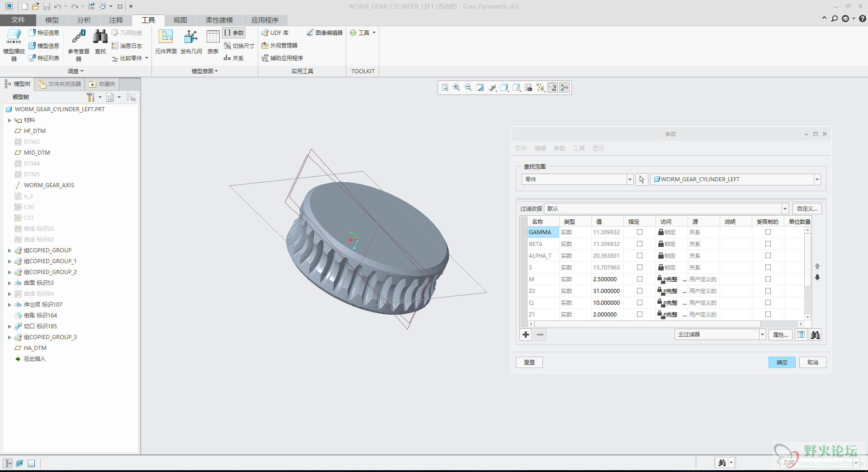The image size is (868, 472).
Task: Expand the 伸出项 标识107 node
Action: (9, 305)
